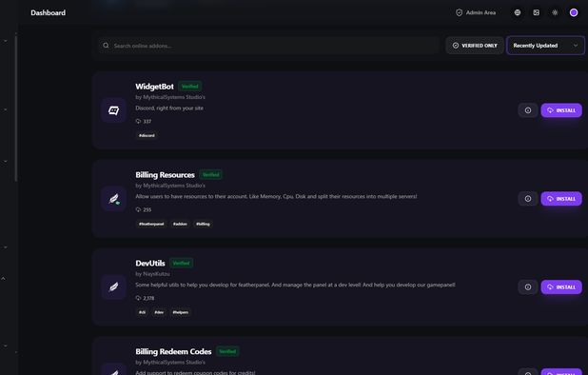Go to the Dashboard title link
Viewport: 588px width, 375px height.
tap(48, 12)
